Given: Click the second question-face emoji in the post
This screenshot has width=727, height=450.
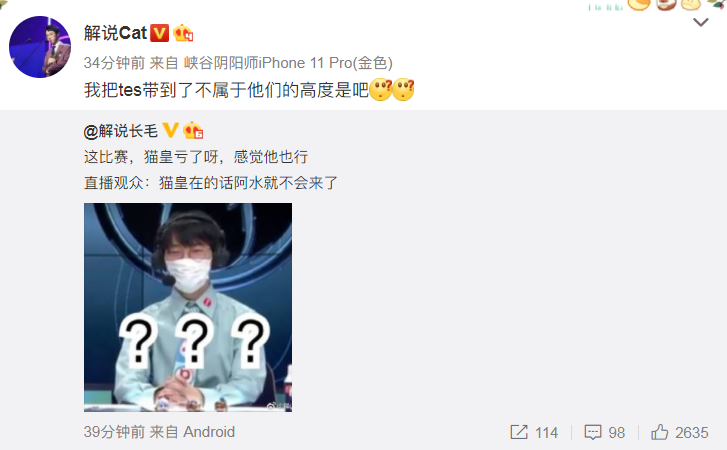Looking at the screenshot, I should [x=403, y=89].
